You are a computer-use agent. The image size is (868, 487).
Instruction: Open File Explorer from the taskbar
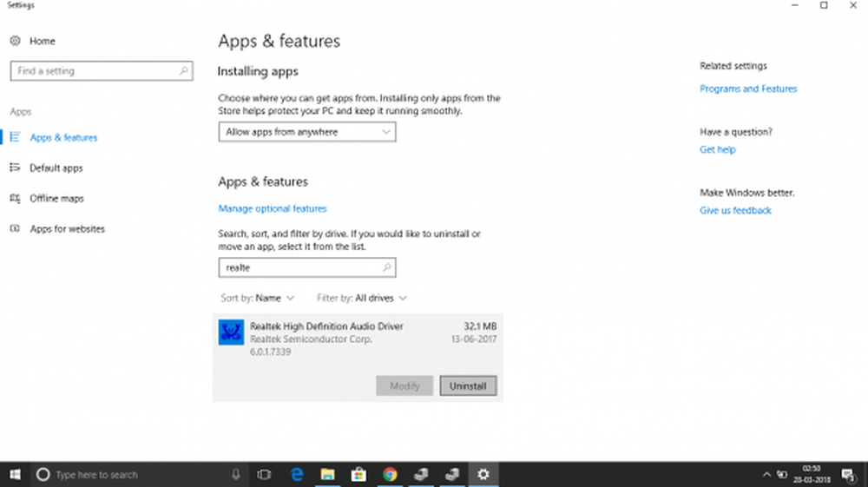coord(328,474)
